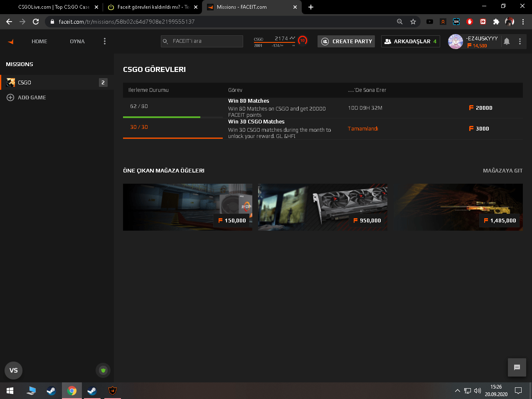532x399 pixels.
Task: Open the Chrome extensions puzzle menu
Action: point(496,22)
